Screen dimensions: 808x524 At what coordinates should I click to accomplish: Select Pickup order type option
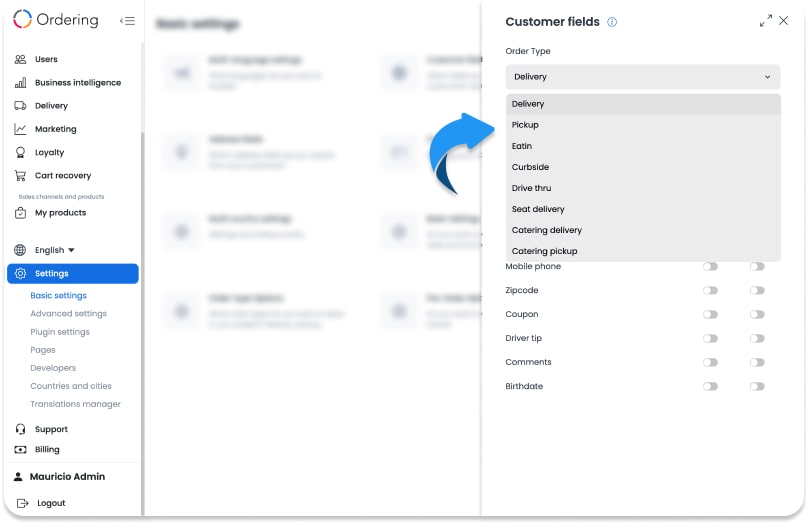643,125
